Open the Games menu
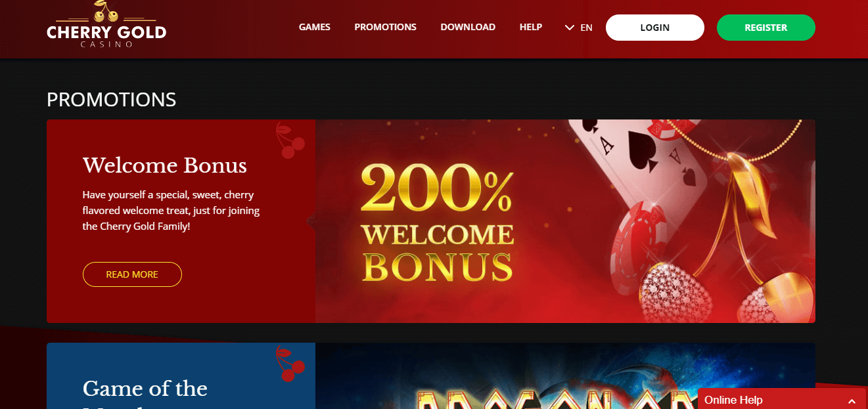868x409 pixels. pos(315,27)
